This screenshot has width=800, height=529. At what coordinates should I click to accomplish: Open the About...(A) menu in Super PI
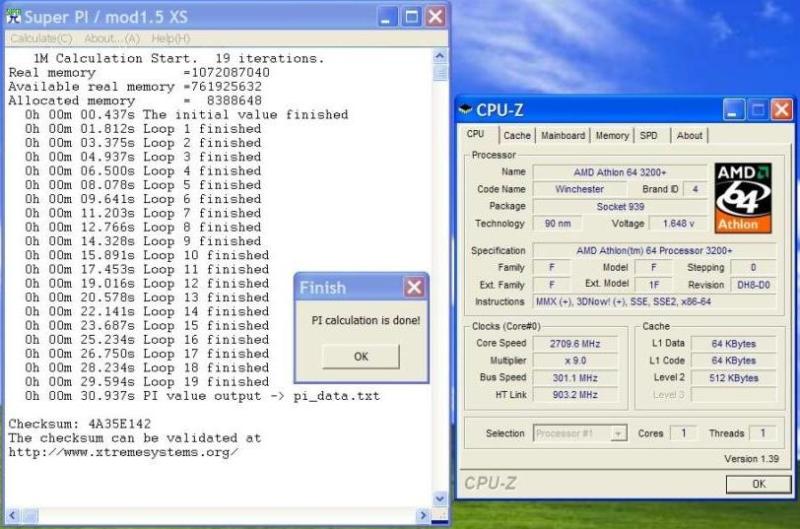coord(111,38)
